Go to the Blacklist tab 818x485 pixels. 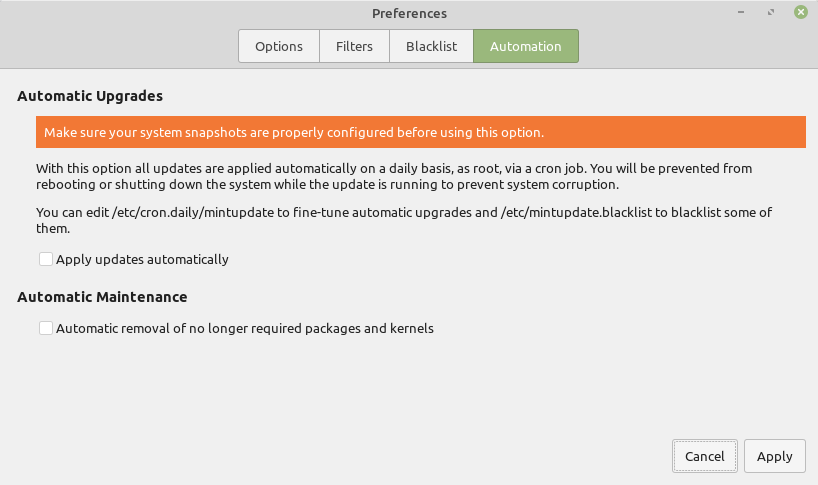(431, 46)
